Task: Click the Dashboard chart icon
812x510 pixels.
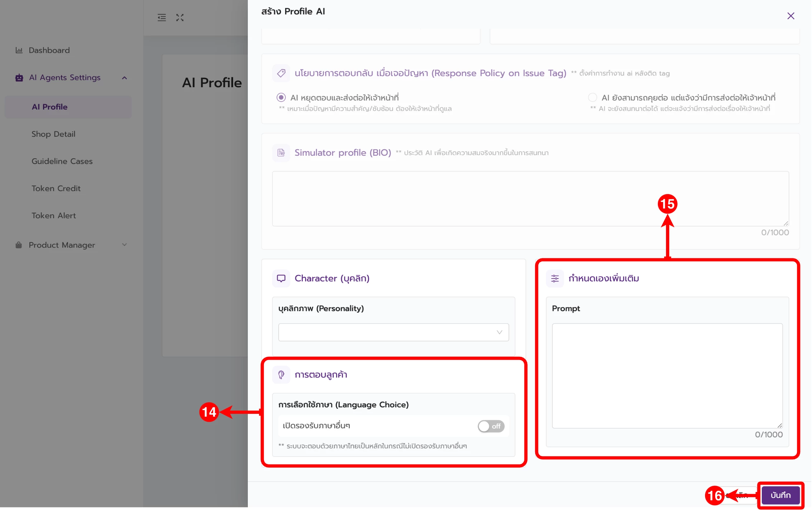Action: [19, 50]
